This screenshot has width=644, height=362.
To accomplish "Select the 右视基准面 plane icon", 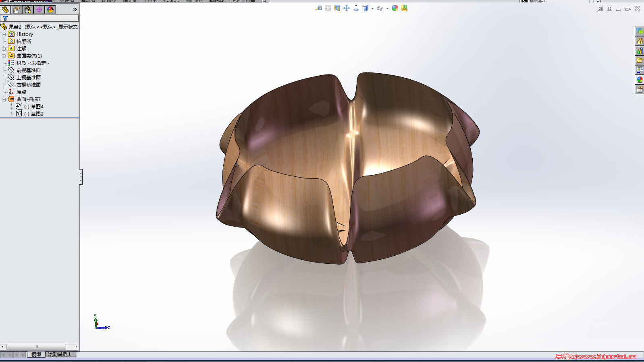I will [x=11, y=85].
